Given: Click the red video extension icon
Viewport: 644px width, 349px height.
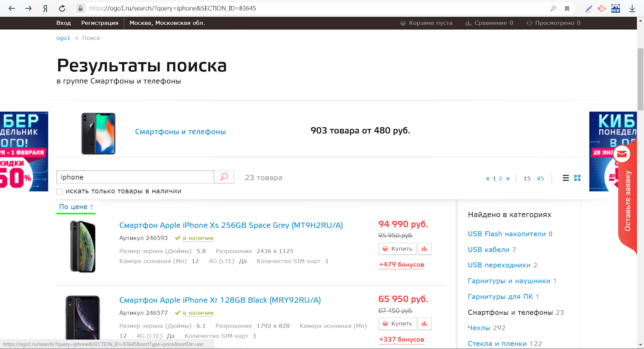Looking at the screenshot, I should click(602, 8).
